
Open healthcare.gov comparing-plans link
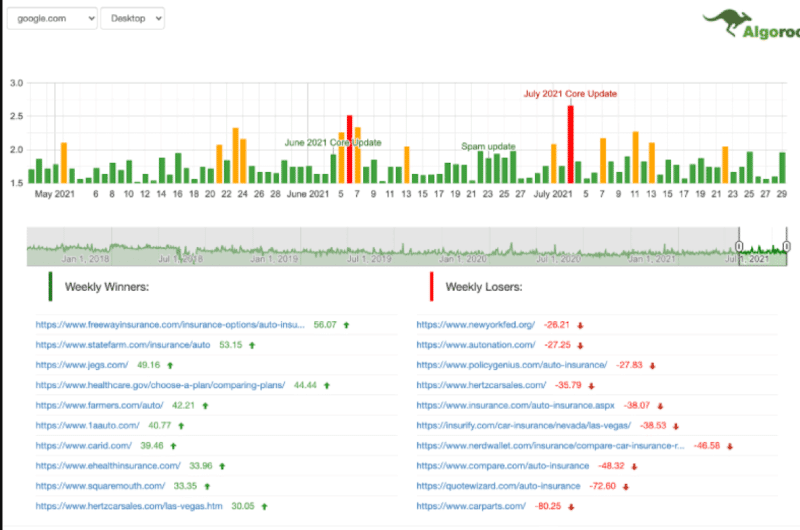160,385
